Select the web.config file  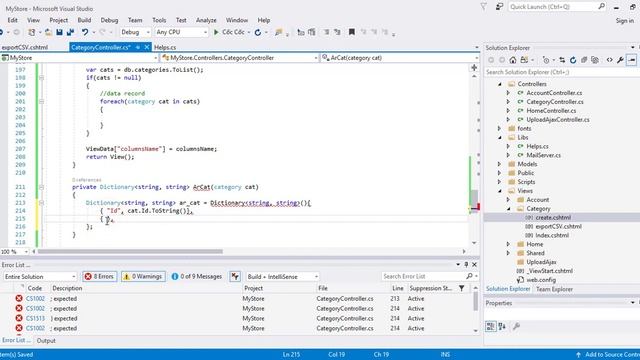click(541, 280)
